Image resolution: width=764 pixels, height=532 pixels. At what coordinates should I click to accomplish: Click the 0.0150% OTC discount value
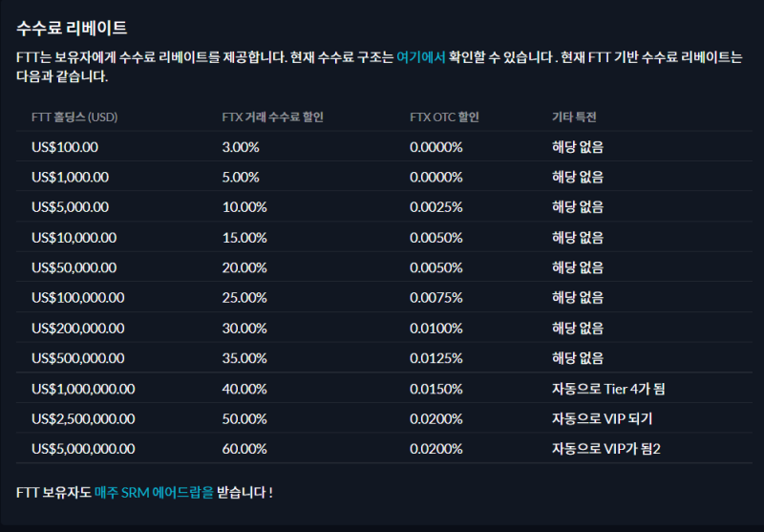coord(436,390)
